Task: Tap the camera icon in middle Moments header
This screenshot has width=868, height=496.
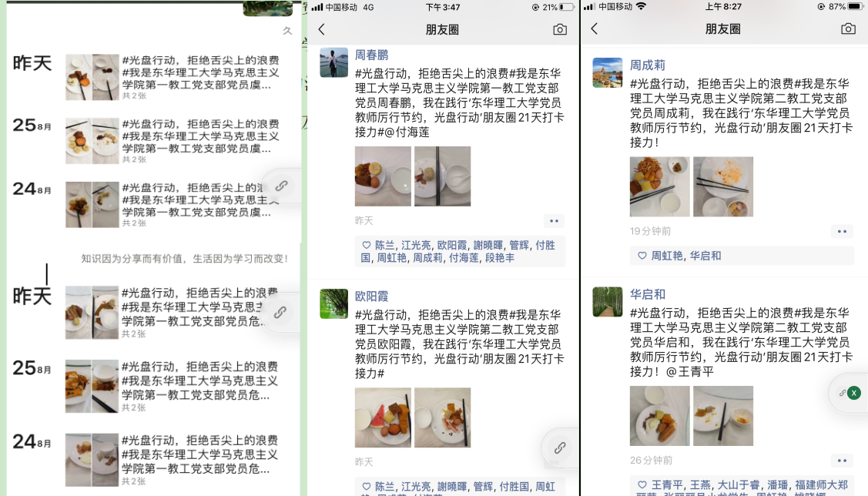Action: (560, 29)
